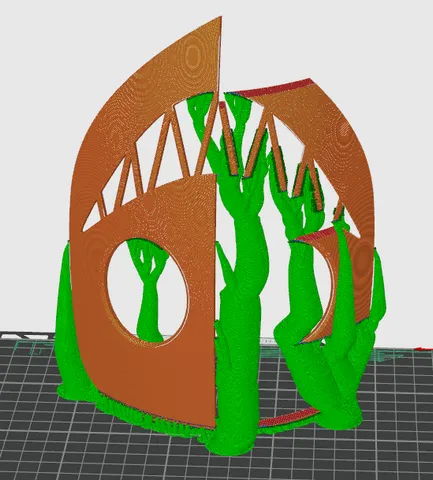The image size is (433, 480).
Task: Pick the green tree support inside the circular hole
Action: (x=148, y=287)
